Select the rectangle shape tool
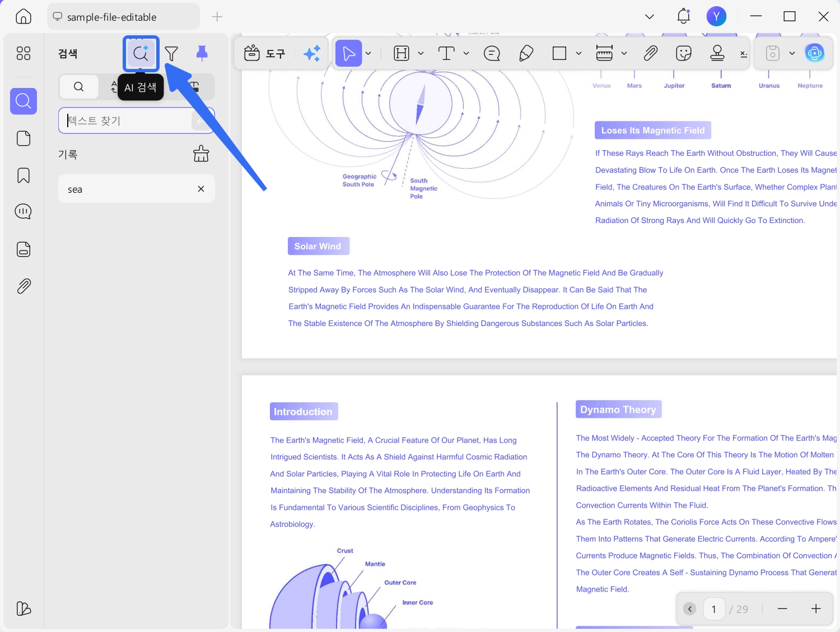 559,53
